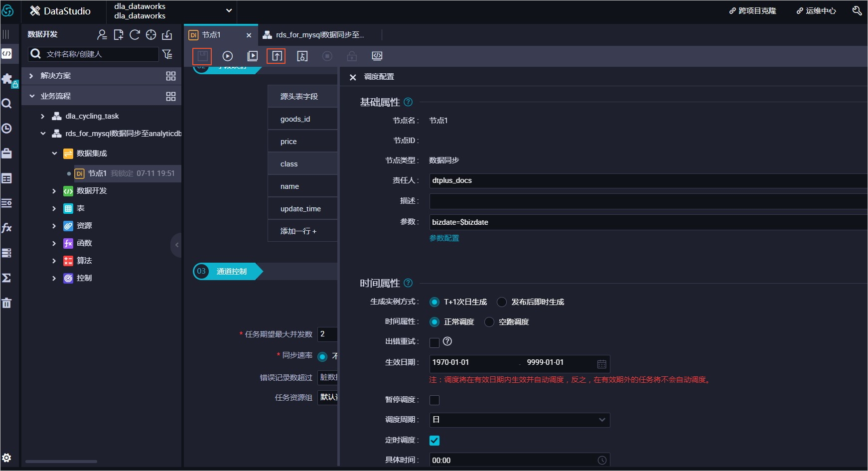Open the search sidebar icon
868x471 pixels.
[6, 103]
